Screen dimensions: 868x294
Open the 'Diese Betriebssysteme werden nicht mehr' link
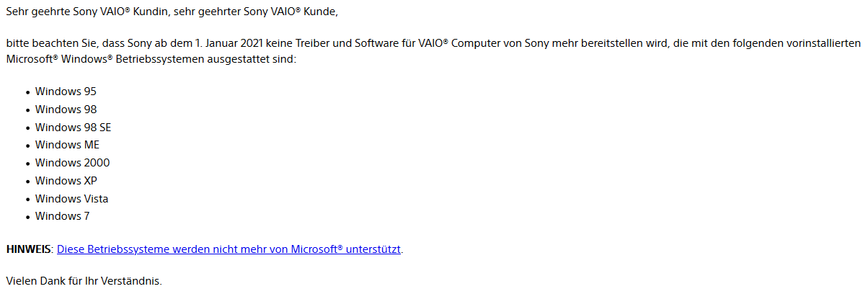[x=229, y=249]
